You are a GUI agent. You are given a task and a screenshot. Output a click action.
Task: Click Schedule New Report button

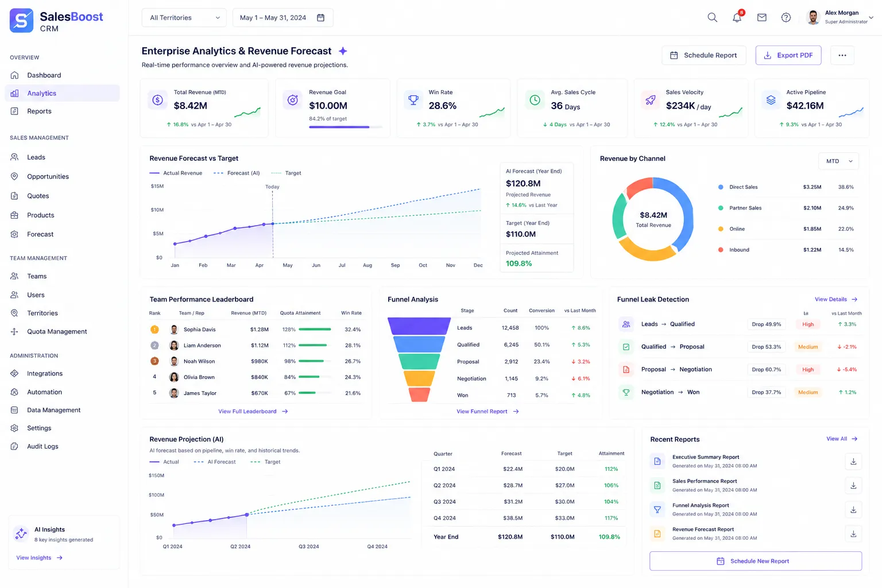tap(756, 561)
